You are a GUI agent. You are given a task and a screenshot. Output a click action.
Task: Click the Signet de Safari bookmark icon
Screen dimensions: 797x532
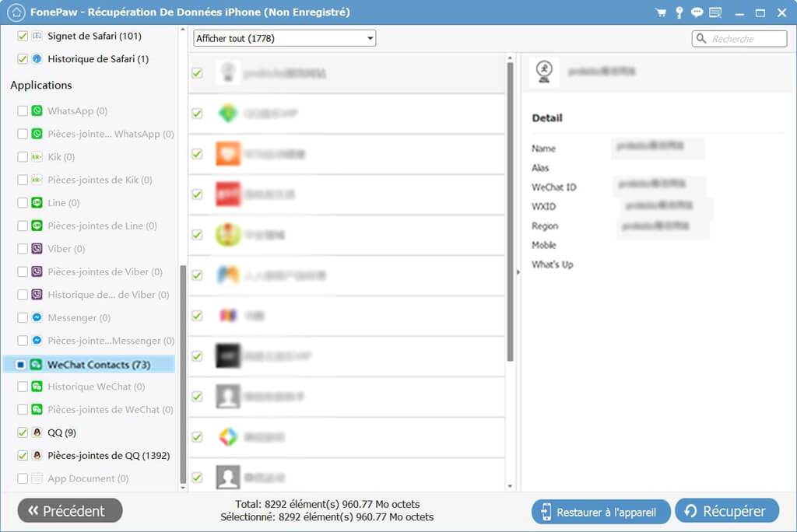(37, 36)
